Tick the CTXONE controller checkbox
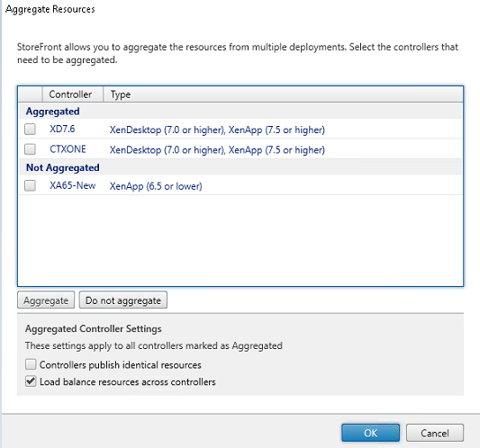 tap(30, 149)
